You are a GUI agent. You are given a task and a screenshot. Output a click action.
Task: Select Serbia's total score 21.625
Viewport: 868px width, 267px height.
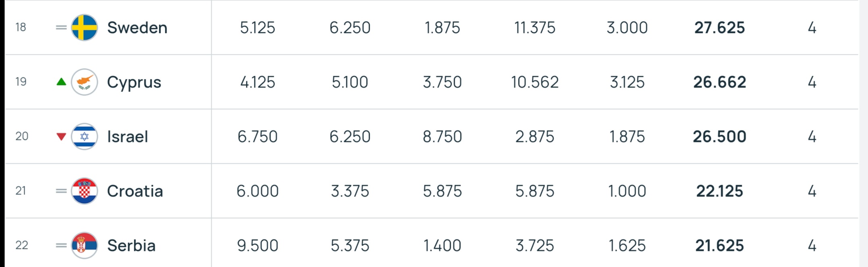pyautogui.click(x=720, y=245)
